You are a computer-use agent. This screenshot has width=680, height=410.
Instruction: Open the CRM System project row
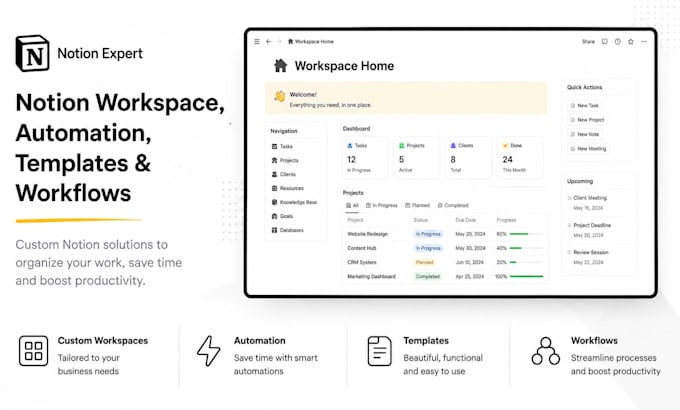point(445,262)
